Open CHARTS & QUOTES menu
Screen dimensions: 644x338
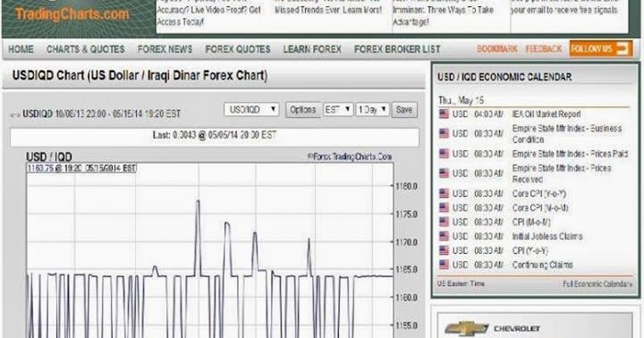pyautogui.click(x=86, y=49)
